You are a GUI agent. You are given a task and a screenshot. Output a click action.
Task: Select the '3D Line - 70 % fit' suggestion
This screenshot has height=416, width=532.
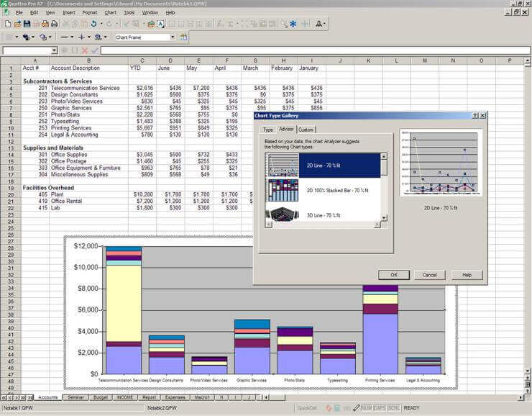click(323, 215)
